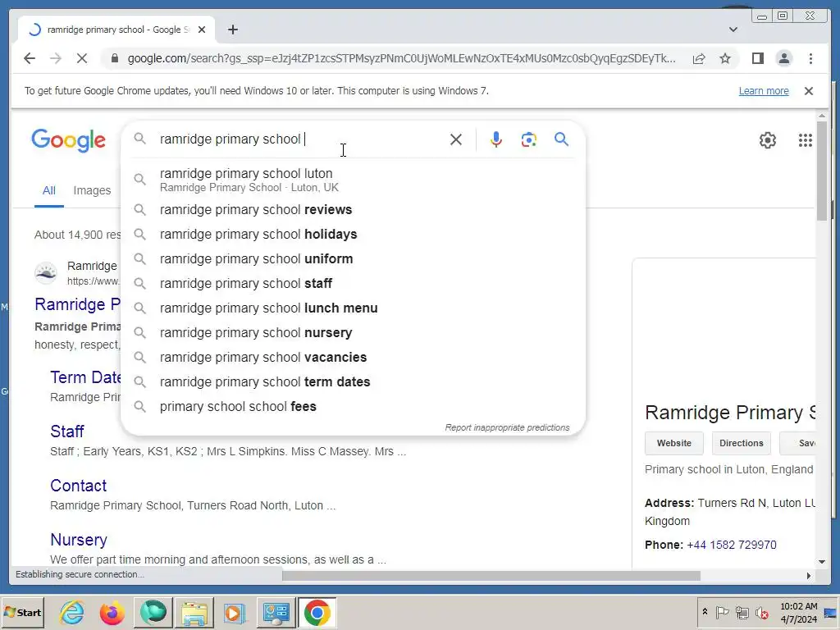Viewport: 840px width, 630px height.
Task: Stop loading the page
Action: [x=82, y=58]
